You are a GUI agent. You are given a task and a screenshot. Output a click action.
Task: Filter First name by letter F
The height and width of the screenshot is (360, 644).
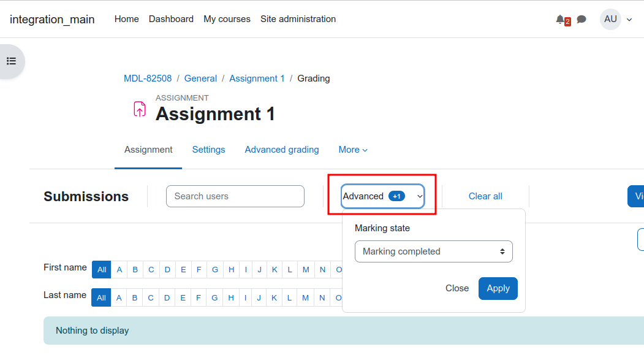(199, 270)
